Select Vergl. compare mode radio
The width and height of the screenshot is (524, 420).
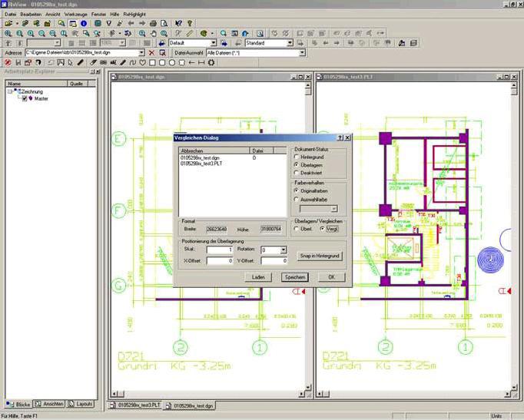point(322,229)
